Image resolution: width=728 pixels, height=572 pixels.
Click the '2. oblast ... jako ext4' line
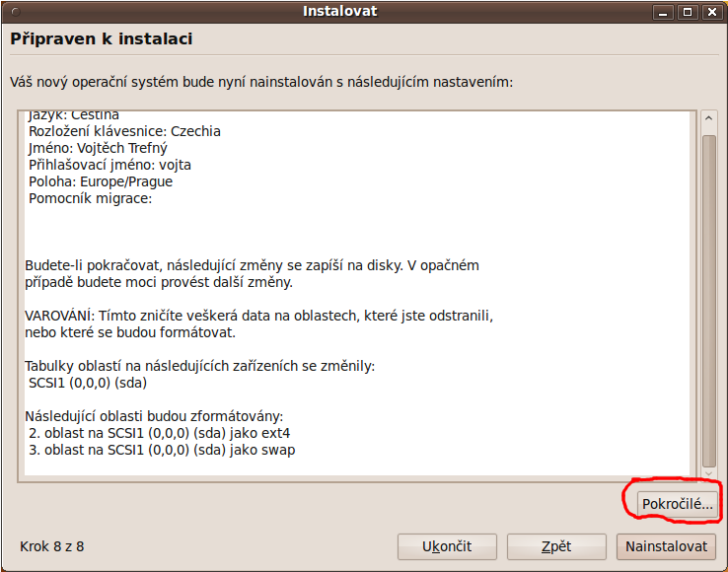tap(159, 433)
